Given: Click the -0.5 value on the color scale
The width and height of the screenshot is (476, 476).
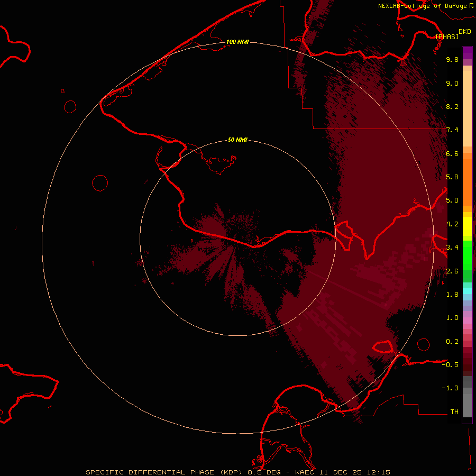Looking at the screenshot, I should point(450,365).
